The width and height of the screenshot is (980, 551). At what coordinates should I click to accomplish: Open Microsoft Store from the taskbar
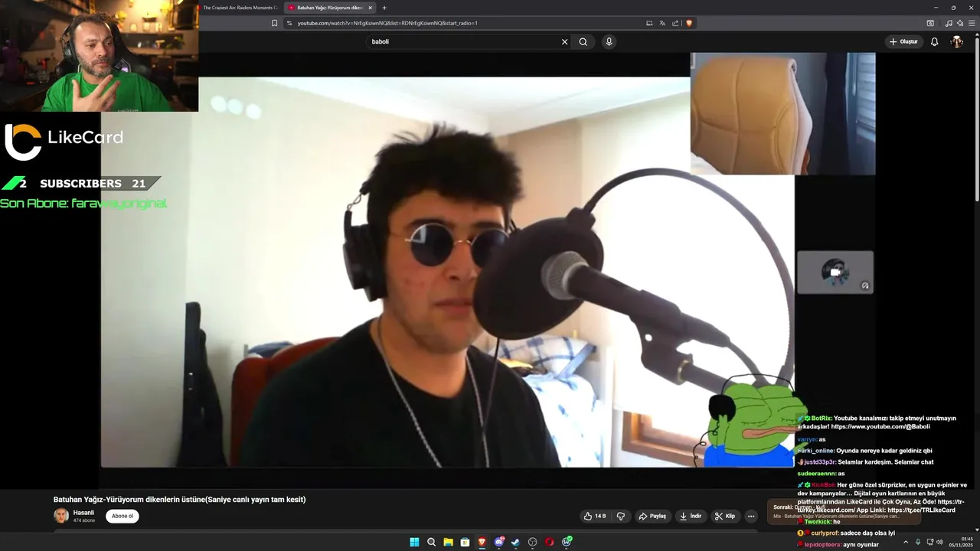pos(465,542)
